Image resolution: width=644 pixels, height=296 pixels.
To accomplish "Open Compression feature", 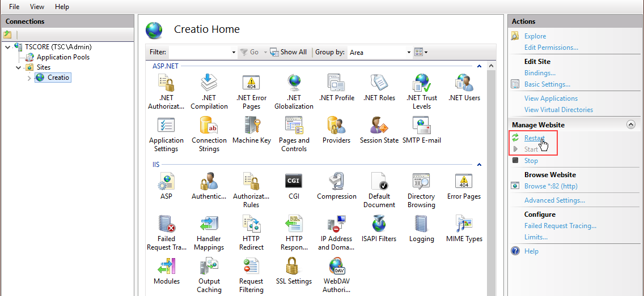I will coord(336,186).
